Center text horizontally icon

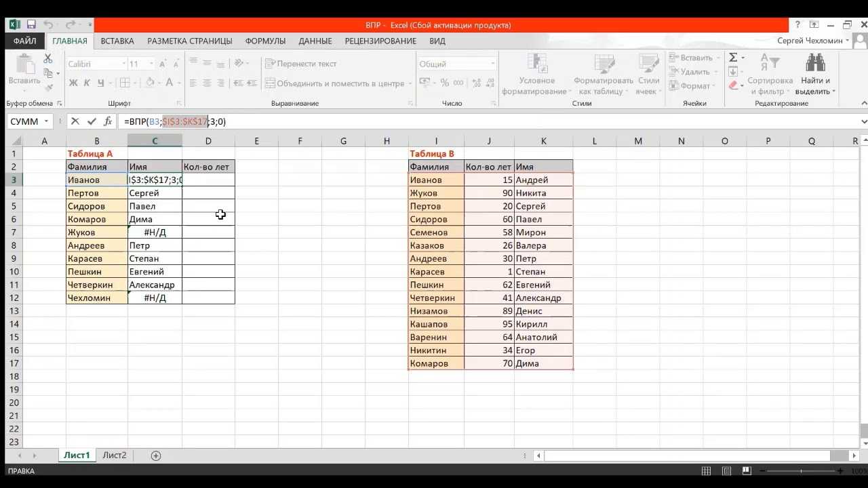(208, 83)
